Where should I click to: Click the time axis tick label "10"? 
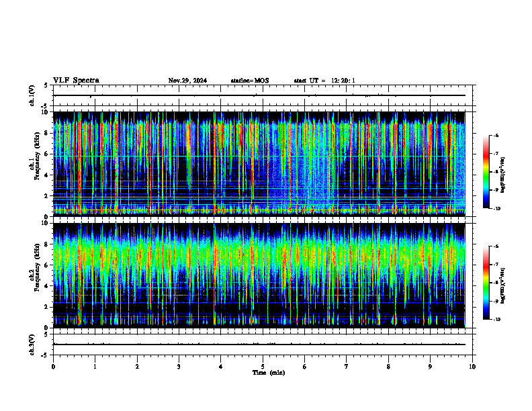(472, 367)
